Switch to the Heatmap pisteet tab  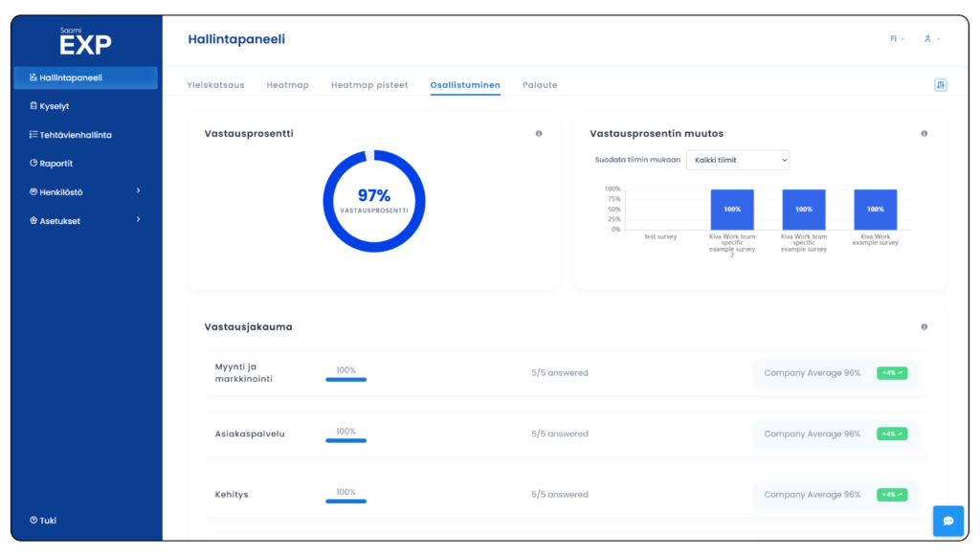pos(368,85)
